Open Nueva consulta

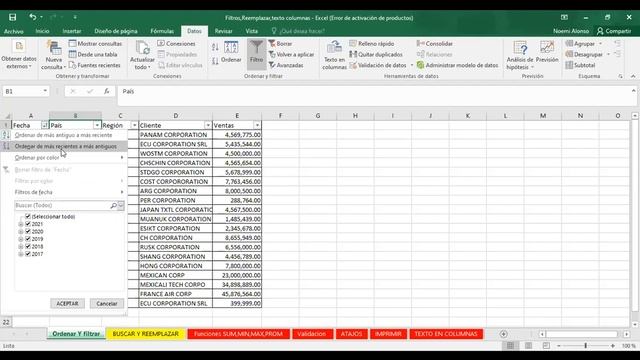tap(53, 55)
